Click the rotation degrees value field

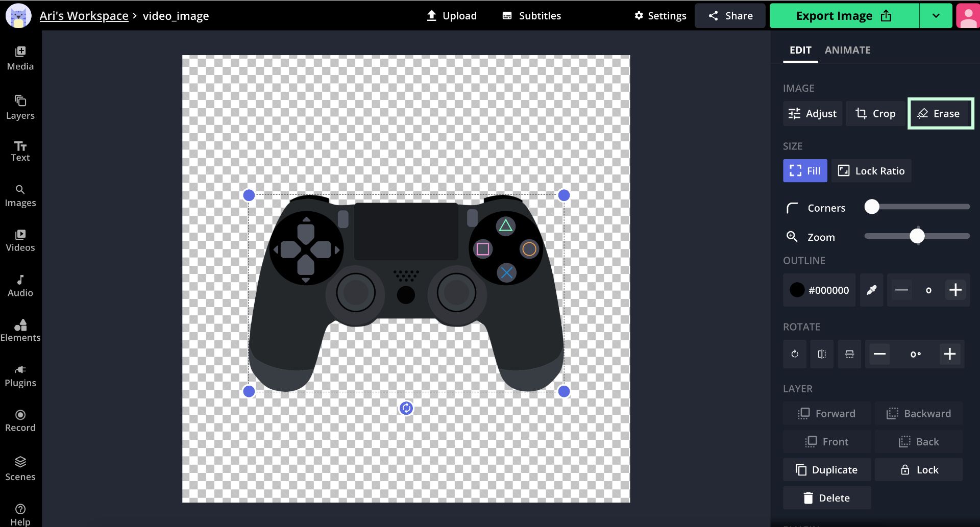[x=916, y=354]
